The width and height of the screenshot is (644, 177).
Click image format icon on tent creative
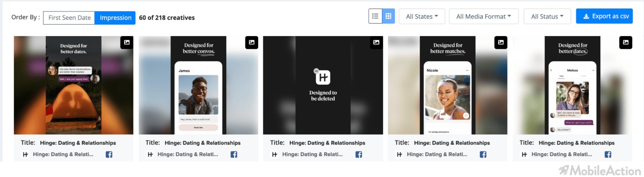click(x=127, y=42)
